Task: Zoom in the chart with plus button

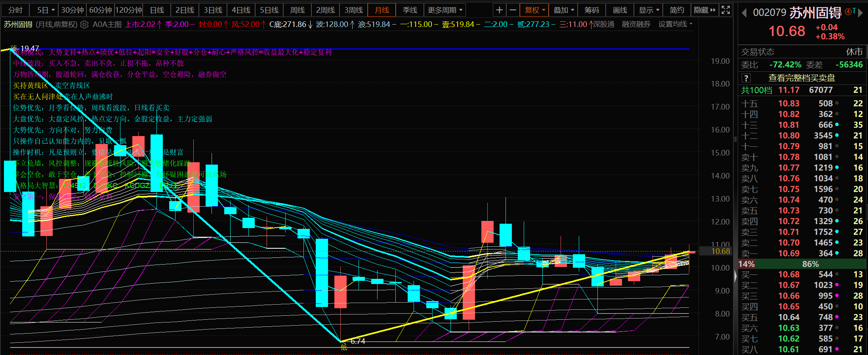Action: coord(500,10)
